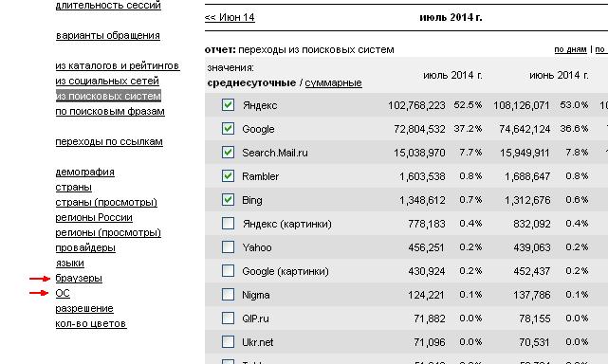
Task: Open the ОС report link
Action: click(63, 294)
